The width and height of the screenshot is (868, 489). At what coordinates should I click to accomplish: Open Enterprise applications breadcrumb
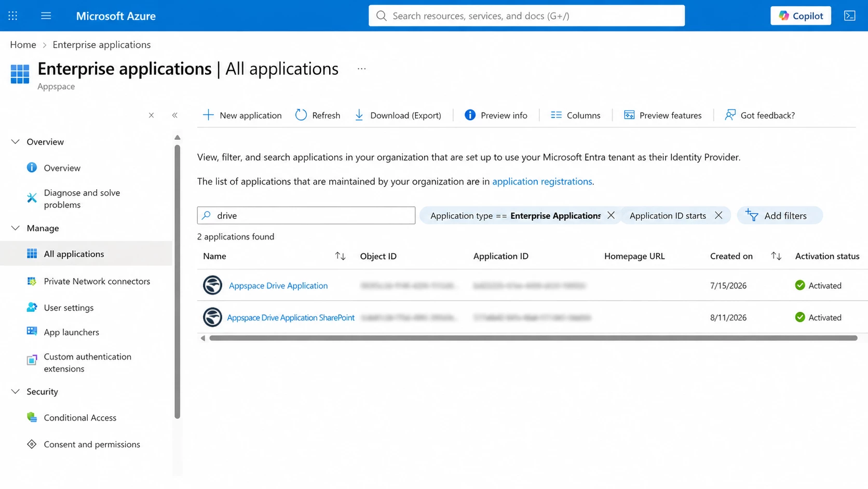(102, 45)
